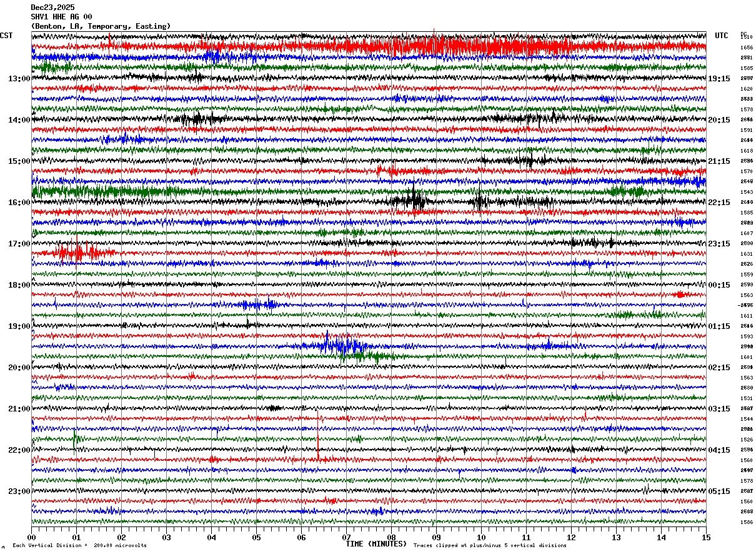Click the date text Dec23,2025
This screenshot has height=554, width=756.
(52, 8)
